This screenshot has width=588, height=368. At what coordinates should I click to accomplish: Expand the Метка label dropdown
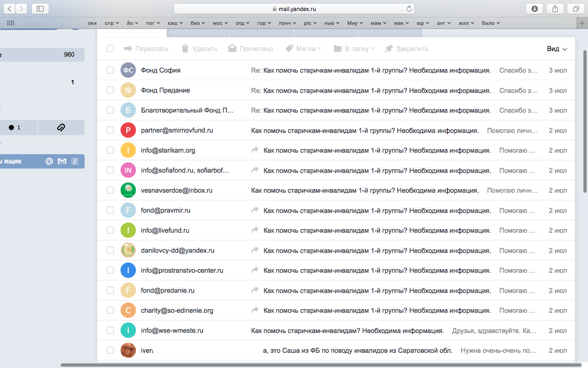tap(303, 49)
